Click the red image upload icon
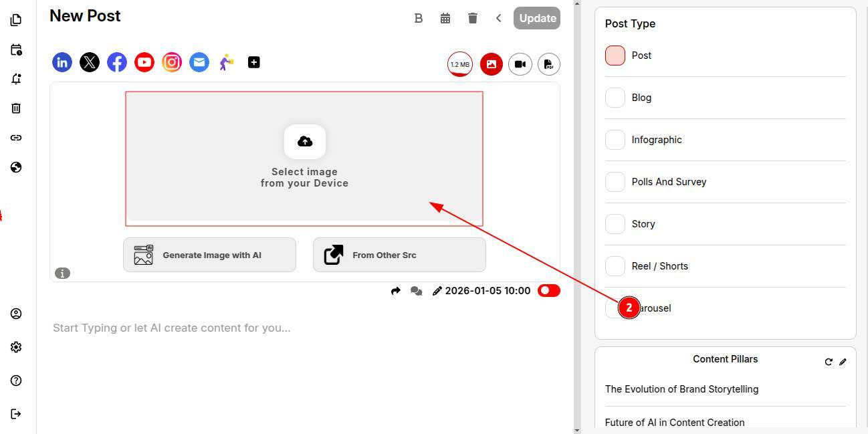This screenshot has width=868, height=434. (x=491, y=64)
